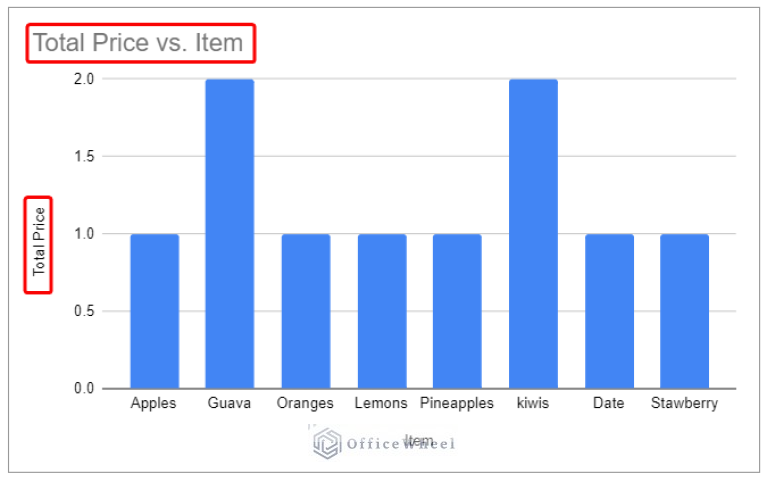Select the Pineapples bar
767x482 pixels.
pyautogui.click(x=457, y=311)
